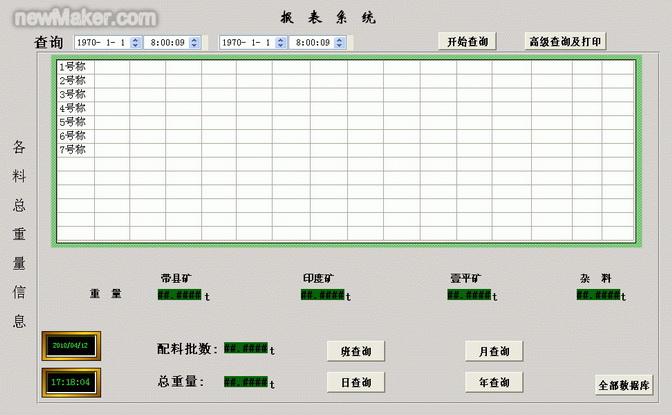Increase start time with its spinner up arrow
This screenshot has height=415, width=672.
coord(194,40)
